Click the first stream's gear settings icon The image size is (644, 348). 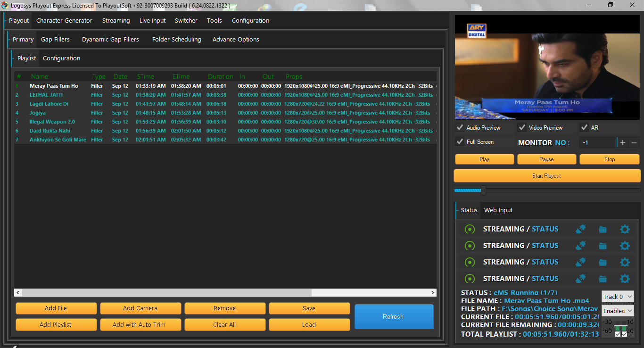625,229
